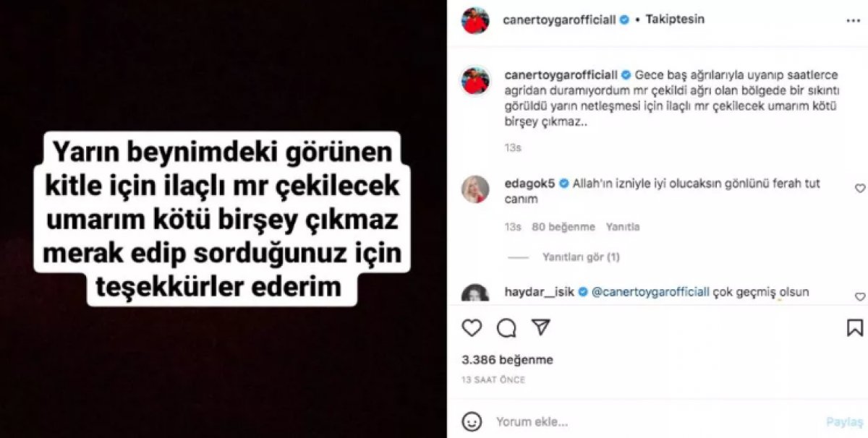The height and width of the screenshot is (438, 868).
Task: Open the emoji picker in the comment box
Action: coord(472,421)
